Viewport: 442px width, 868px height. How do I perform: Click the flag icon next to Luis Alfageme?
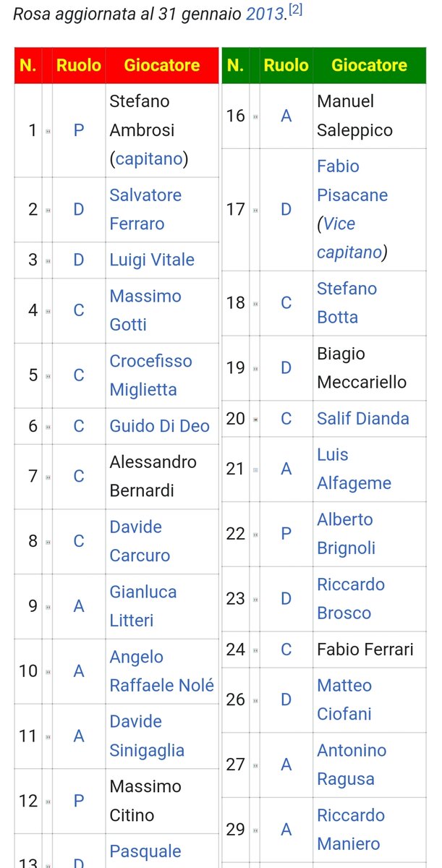coord(255,469)
